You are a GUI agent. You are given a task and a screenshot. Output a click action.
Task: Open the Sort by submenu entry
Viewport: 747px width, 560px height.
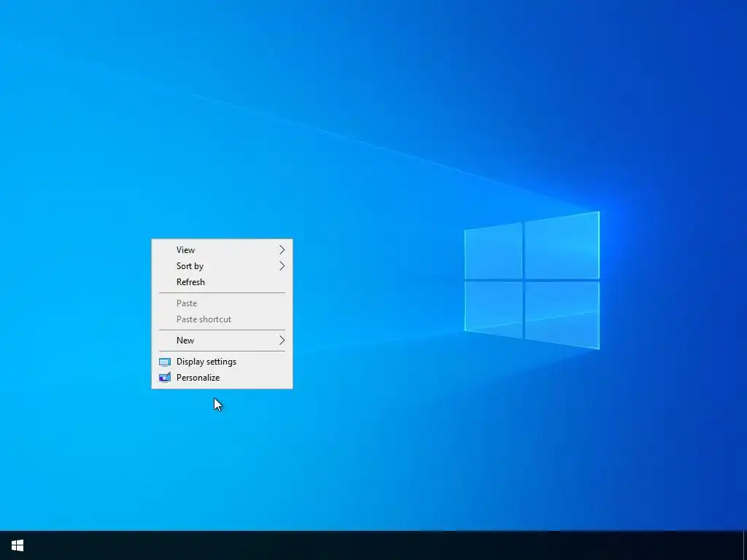point(222,266)
